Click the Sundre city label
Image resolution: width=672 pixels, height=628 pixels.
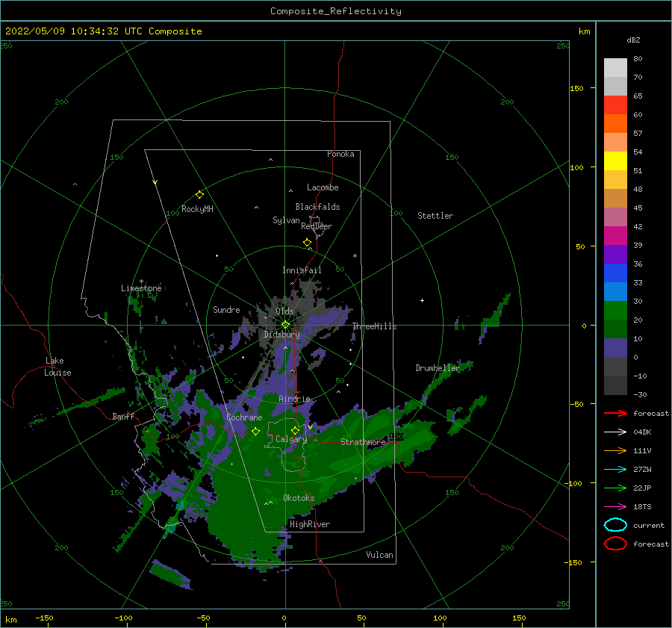pyautogui.click(x=226, y=309)
